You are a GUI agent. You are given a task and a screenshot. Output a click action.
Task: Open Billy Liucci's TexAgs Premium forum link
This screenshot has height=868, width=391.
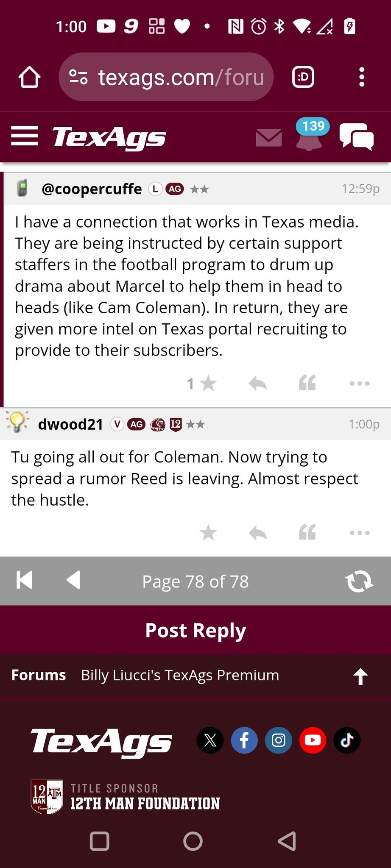point(180,675)
